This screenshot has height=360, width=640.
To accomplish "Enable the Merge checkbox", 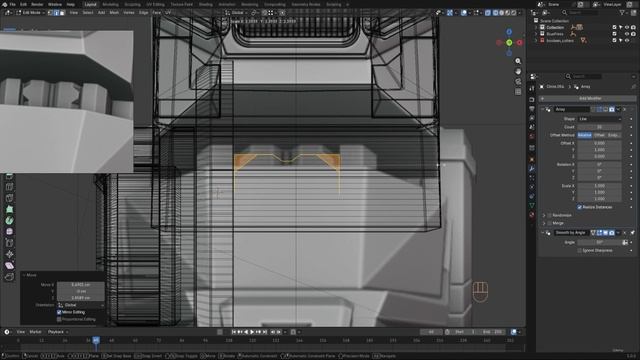I will click(549, 223).
